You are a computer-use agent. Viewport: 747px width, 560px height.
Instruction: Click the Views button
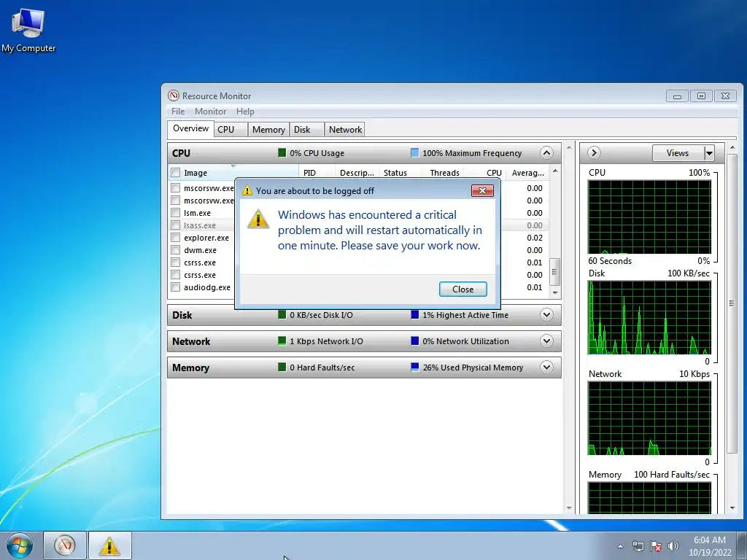point(678,153)
